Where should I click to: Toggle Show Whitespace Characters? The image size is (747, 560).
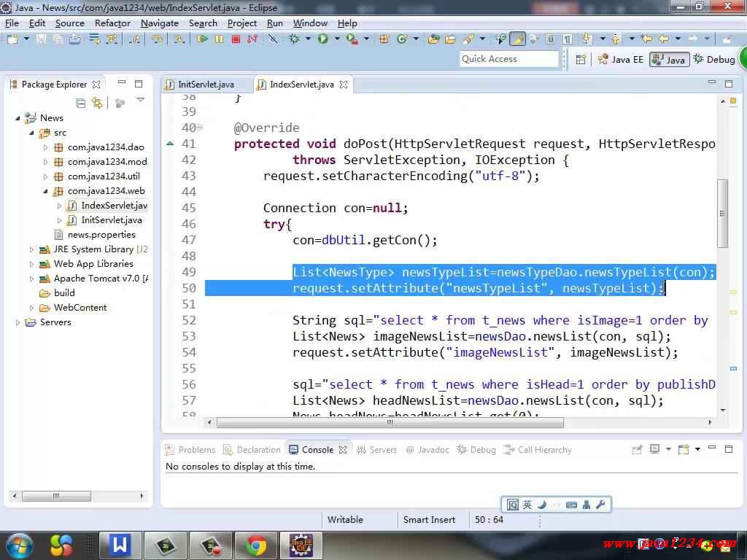pyautogui.click(x=568, y=39)
